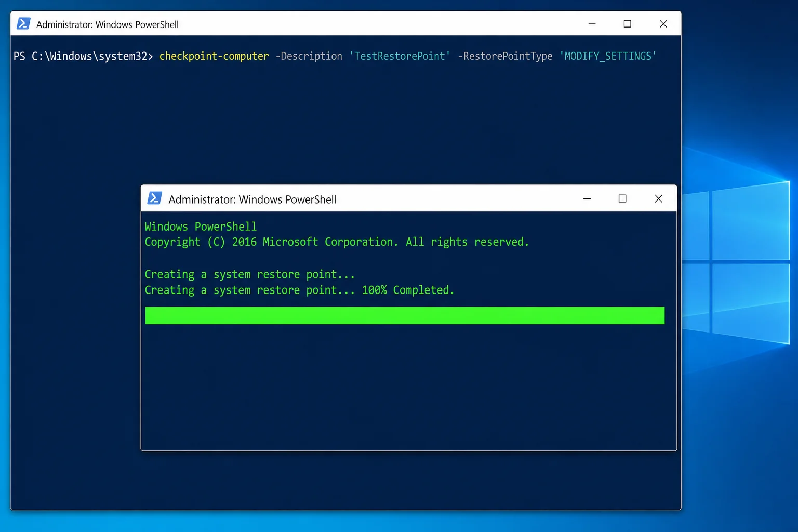Close the back PowerShell window
Screen dimensions: 798x532
663,24
